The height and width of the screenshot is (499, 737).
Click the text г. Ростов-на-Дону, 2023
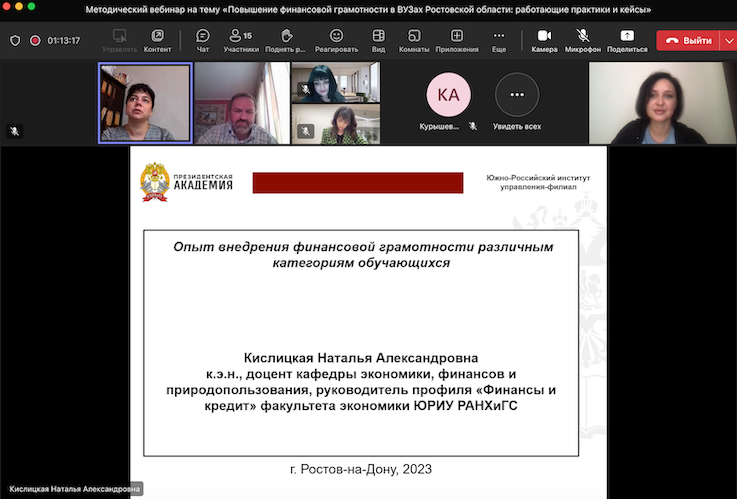click(x=361, y=469)
